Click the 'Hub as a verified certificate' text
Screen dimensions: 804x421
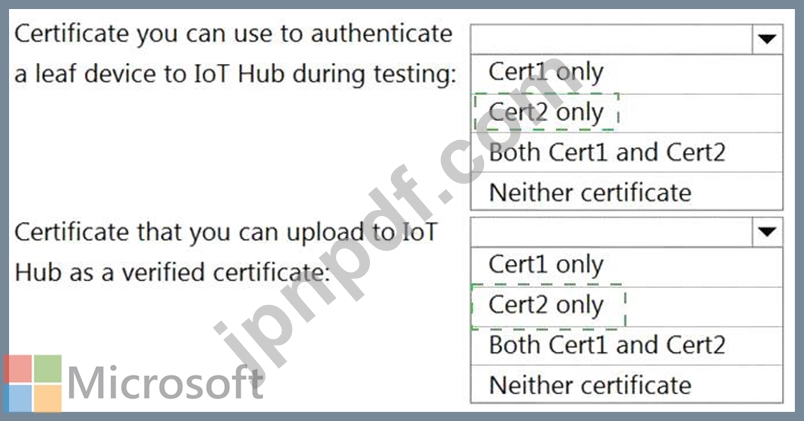tap(172, 272)
